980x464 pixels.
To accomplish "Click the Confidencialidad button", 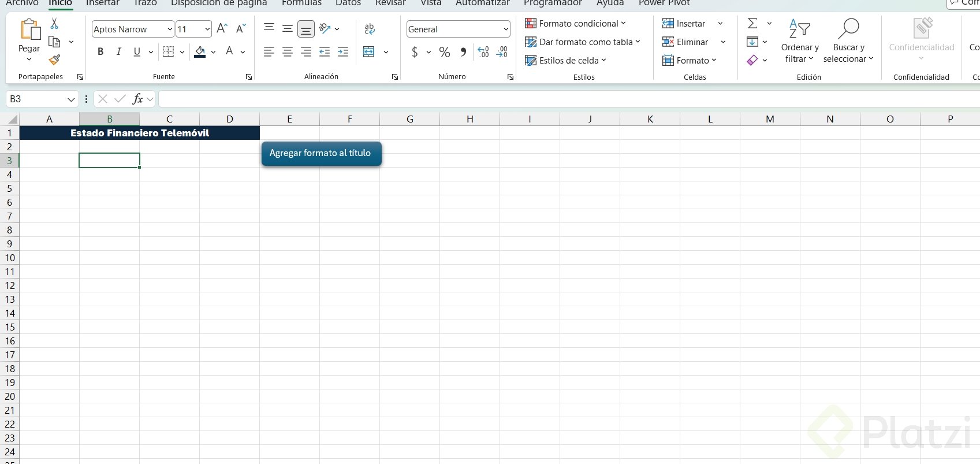I will (922, 40).
